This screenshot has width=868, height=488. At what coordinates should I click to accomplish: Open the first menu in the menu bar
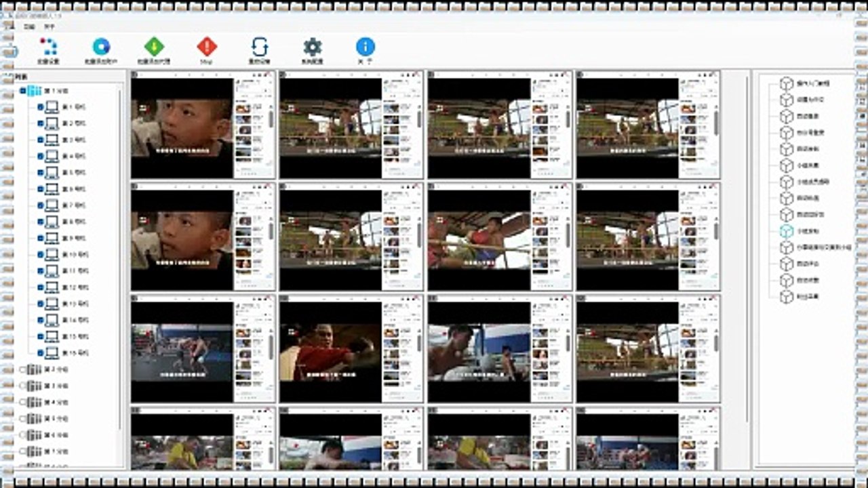[x=28, y=27]
